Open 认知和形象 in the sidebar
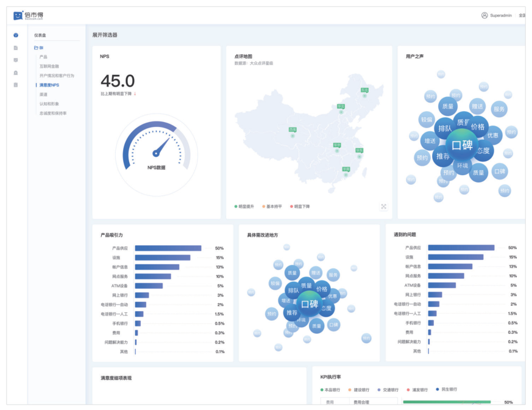This screenshot has width=532, height=410. (x=49, y=104)
